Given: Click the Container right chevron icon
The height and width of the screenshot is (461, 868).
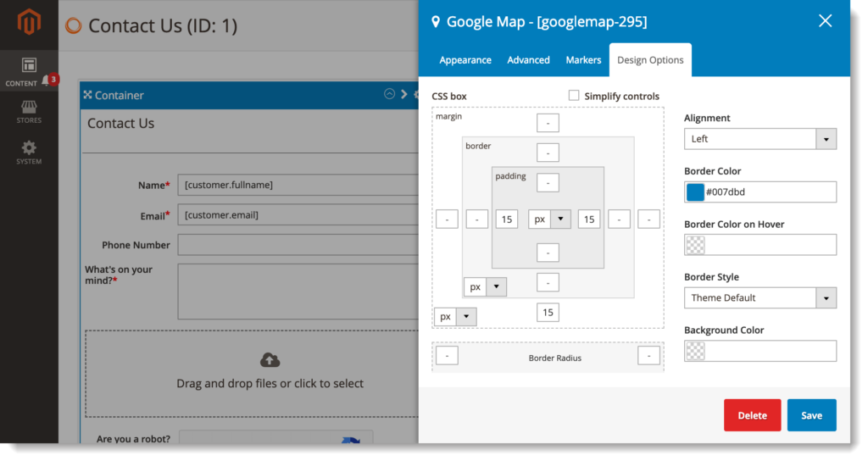Looking at the screenshot, I should click(404, 94).
